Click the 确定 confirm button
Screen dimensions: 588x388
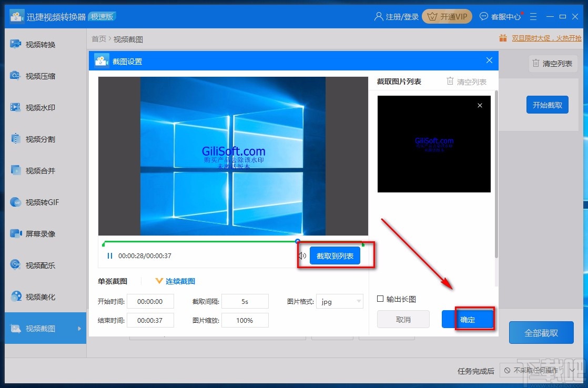click(x=468, y=319)
